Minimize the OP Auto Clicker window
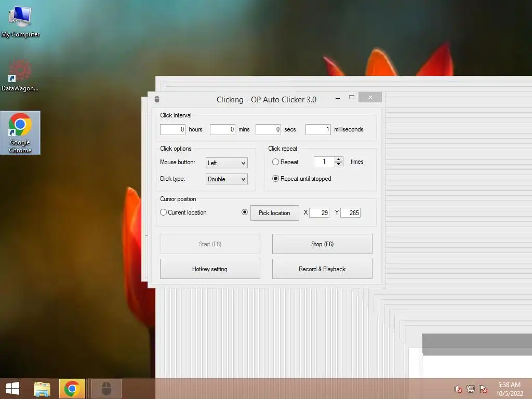This screenshot has width=532, height=399. click(x=338, y=98)
